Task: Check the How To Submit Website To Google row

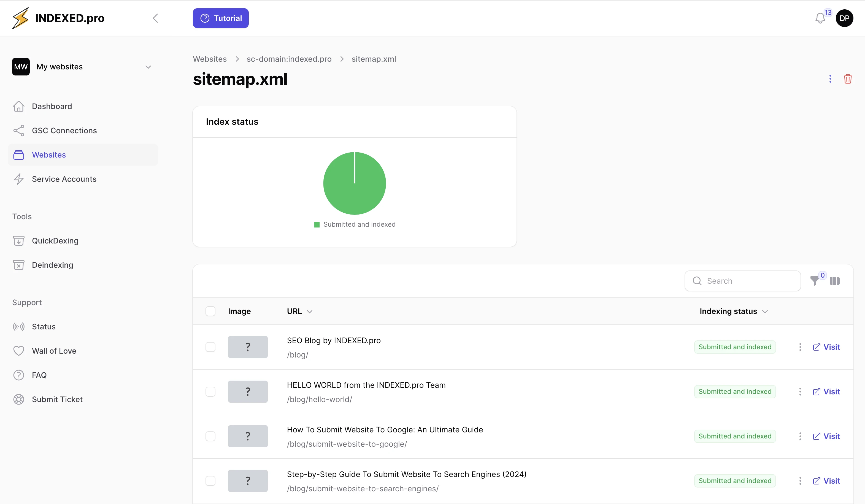Action: coord(210,436)
